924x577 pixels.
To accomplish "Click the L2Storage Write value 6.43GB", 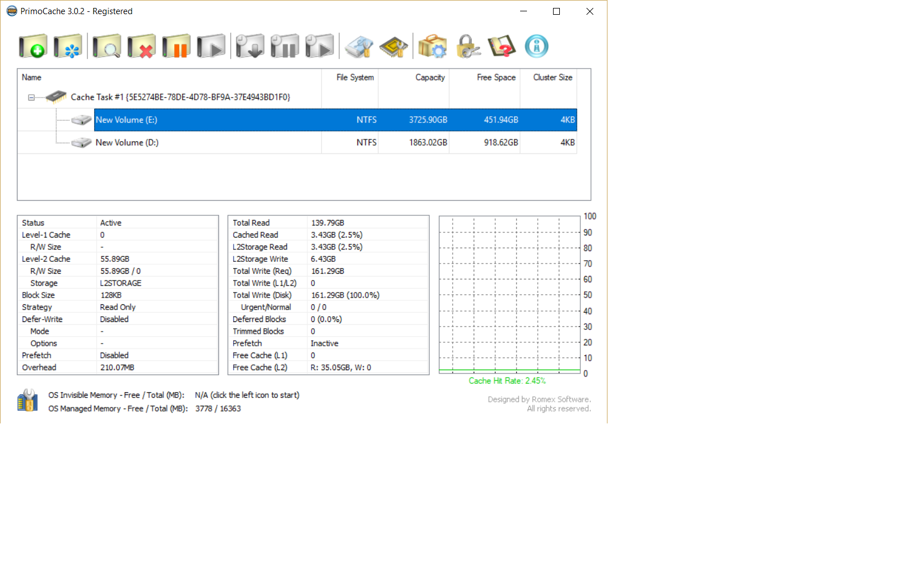I will 323,259.
